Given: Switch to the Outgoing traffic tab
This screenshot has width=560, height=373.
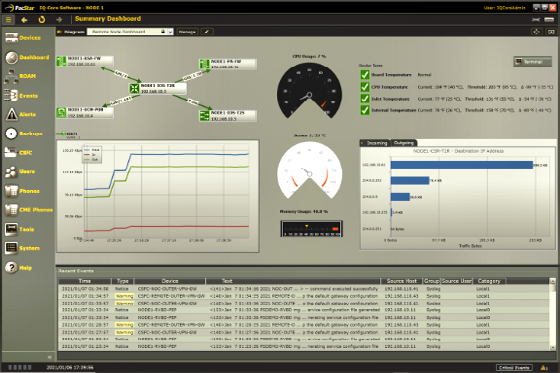Looking at the screenshot, I should click(x=404, y=143).
